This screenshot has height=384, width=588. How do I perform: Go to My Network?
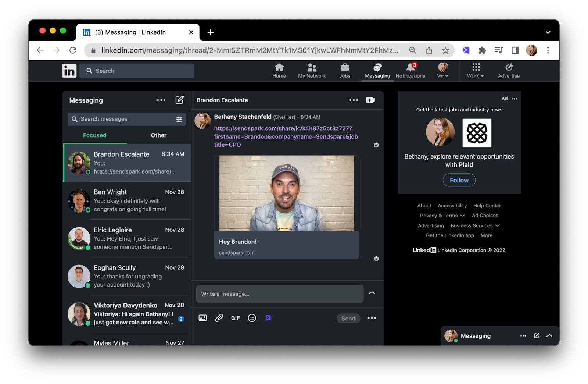(x=312, y=71)
